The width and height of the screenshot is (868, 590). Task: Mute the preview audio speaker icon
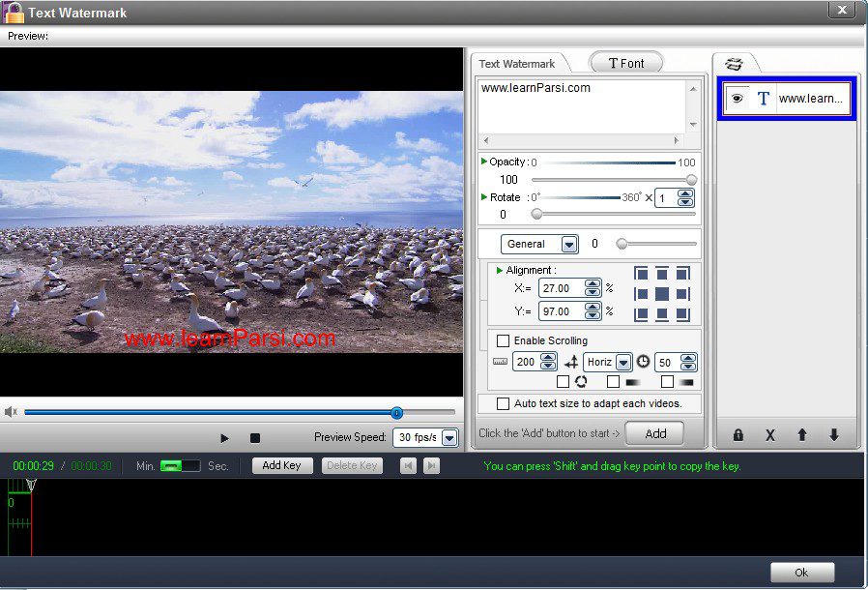(11, 412)
